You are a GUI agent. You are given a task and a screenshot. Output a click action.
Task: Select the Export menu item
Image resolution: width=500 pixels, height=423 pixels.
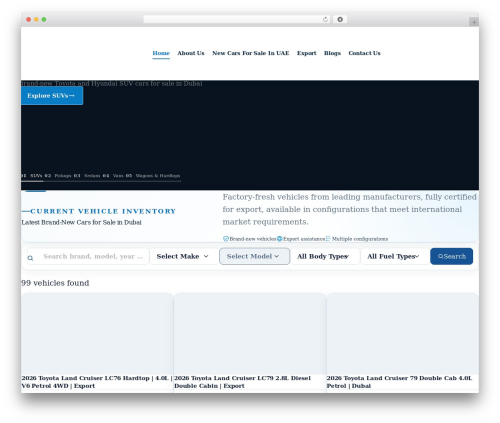(x=307, y=53)
